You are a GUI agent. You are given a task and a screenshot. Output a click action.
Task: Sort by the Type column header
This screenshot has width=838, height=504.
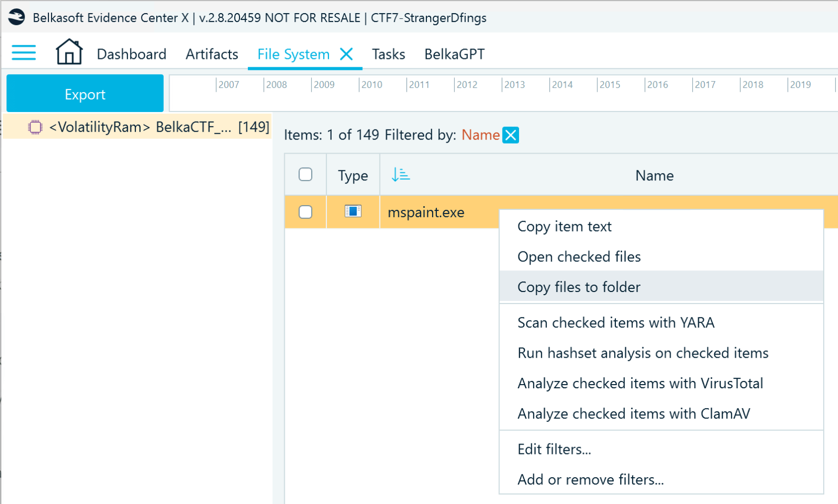pos(353,175)
